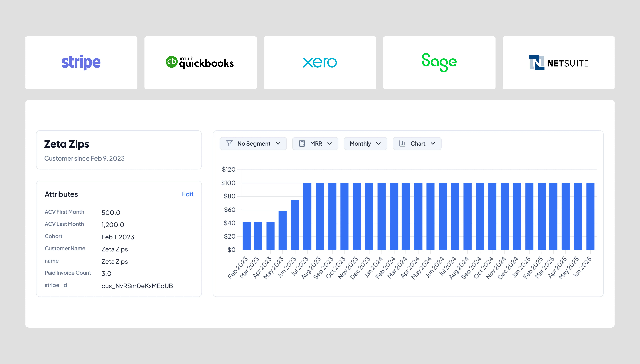Image resolution: width=640 pixels, height=364 pixels.
Task: Click the calculator icon beside MRR
Action: point(302,143)
